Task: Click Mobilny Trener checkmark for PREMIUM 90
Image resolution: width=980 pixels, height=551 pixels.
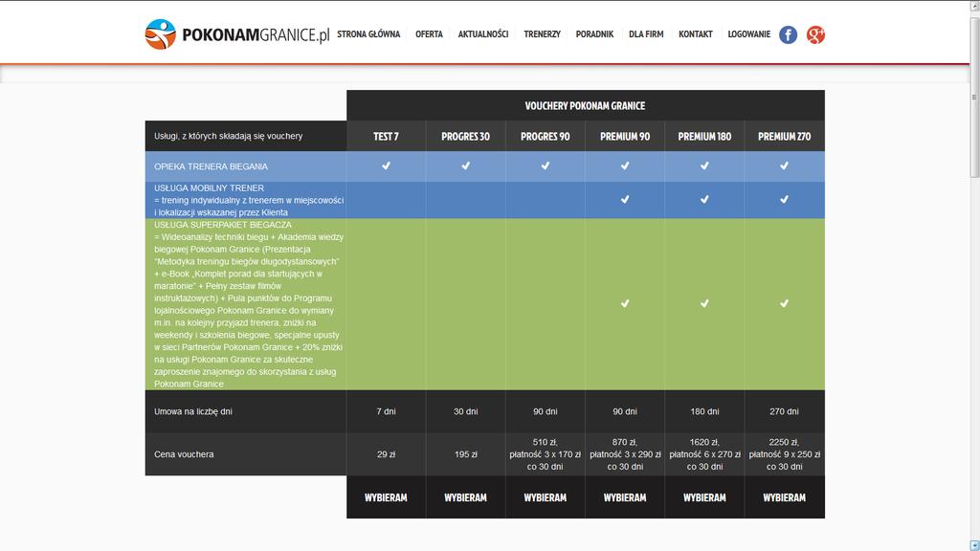Action: pyautogui.click(x=625, y=199)
